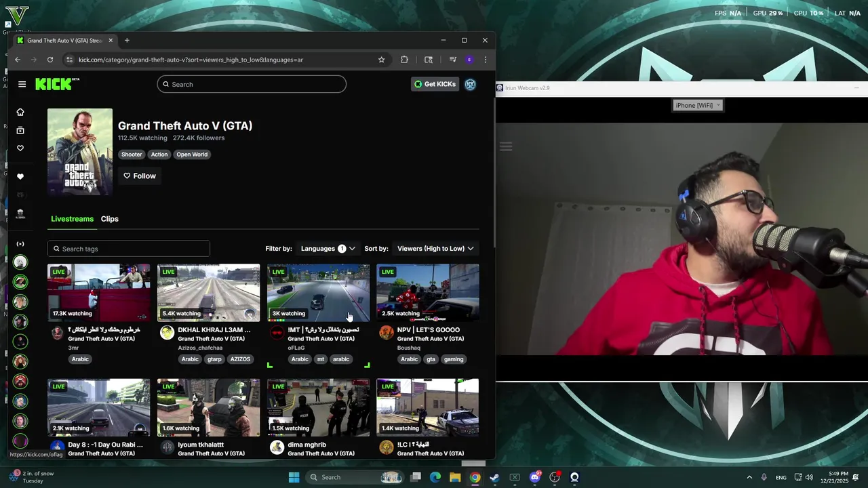This screenshot has width=868, height=488.
Task: Click the Kick logo
Action: click(x=57, y=84)
